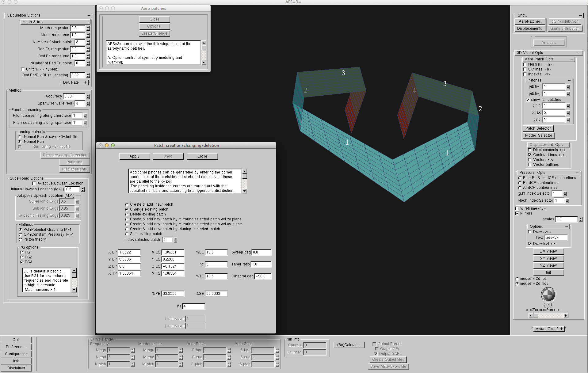
Task: Switch to XY view
Action: click(548, 258)
